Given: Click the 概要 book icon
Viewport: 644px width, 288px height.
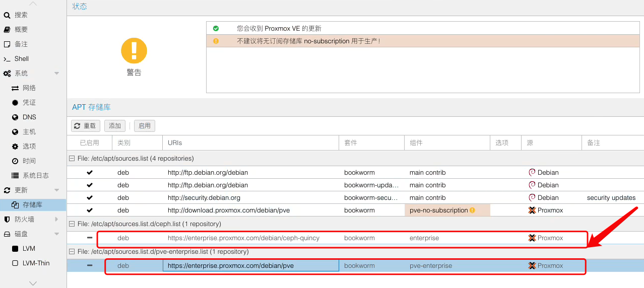Looking at the screenshot, I should 7,30.
